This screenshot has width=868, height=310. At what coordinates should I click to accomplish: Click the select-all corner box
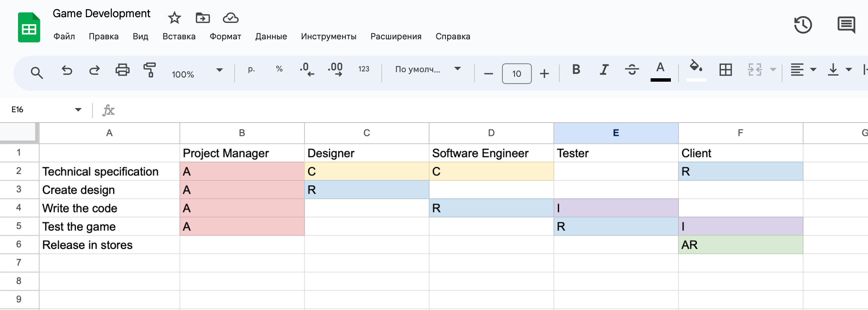[x=18, y=133]
